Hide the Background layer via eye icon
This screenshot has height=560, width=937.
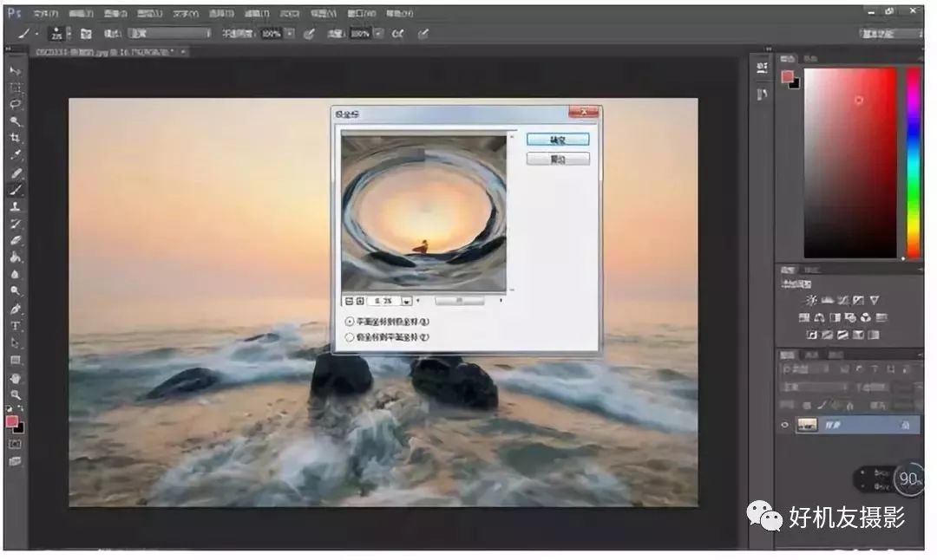785,425
